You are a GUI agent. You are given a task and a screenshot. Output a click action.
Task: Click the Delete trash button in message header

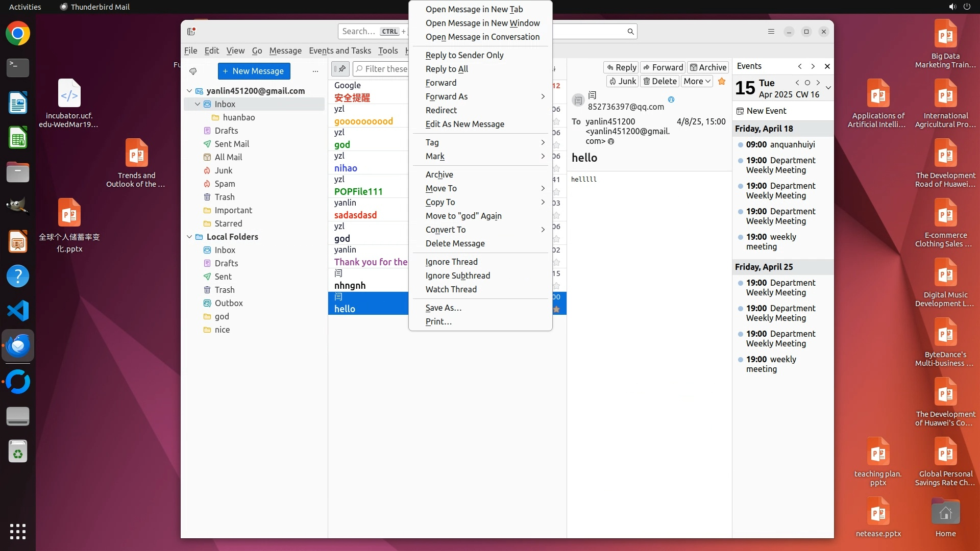coord(659,81)
